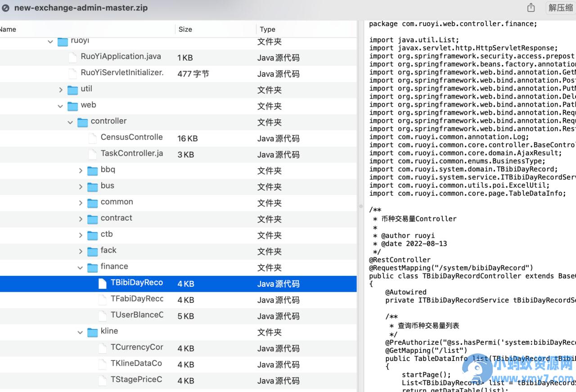This screenshot has width=576, height=392.
Task: Select the RuoYiApplication.java file name
Action: (121, 57)
